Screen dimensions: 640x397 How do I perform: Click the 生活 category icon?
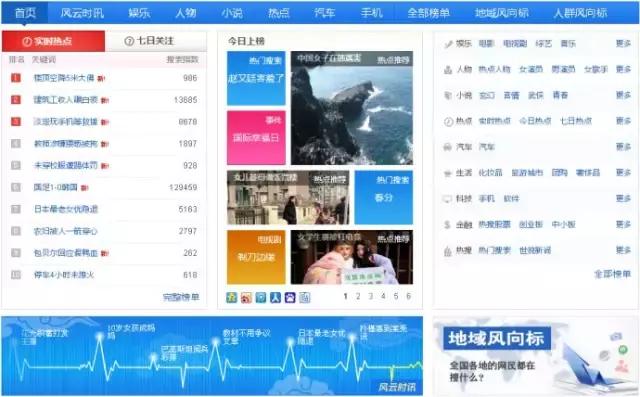448,173
